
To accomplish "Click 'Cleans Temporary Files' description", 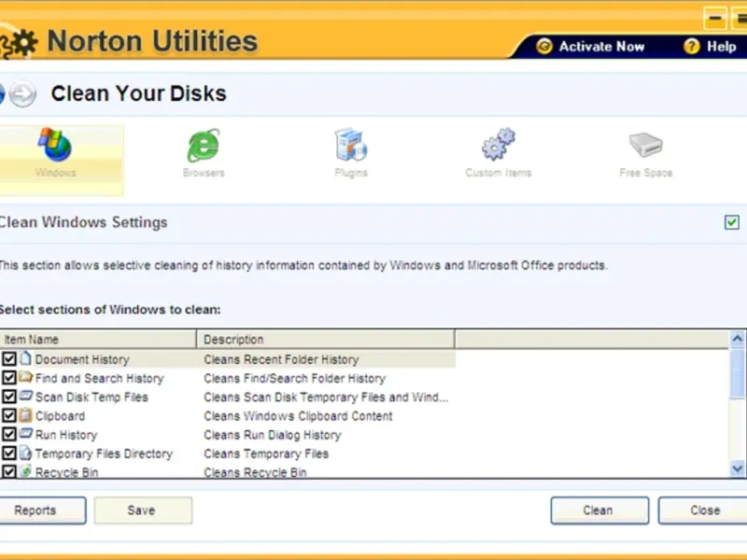I will click(266, 454).
